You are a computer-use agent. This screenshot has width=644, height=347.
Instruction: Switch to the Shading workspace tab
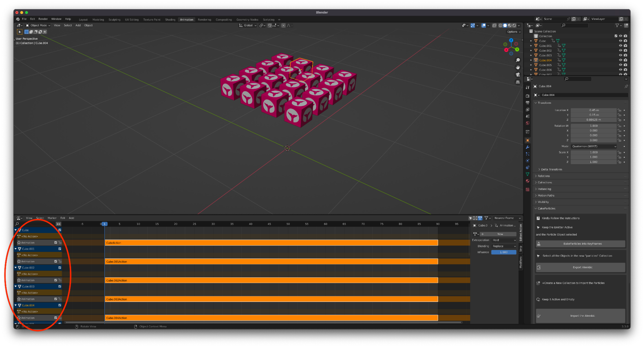pos(170,20)
